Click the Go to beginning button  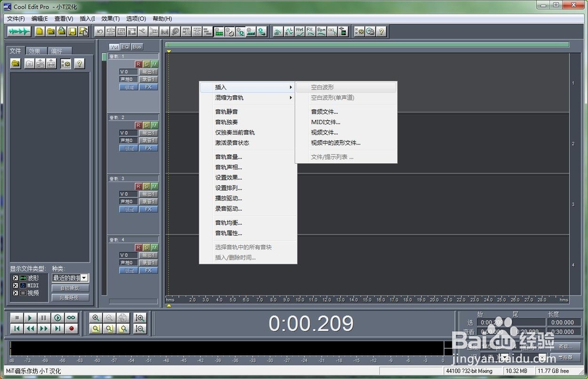16,329
